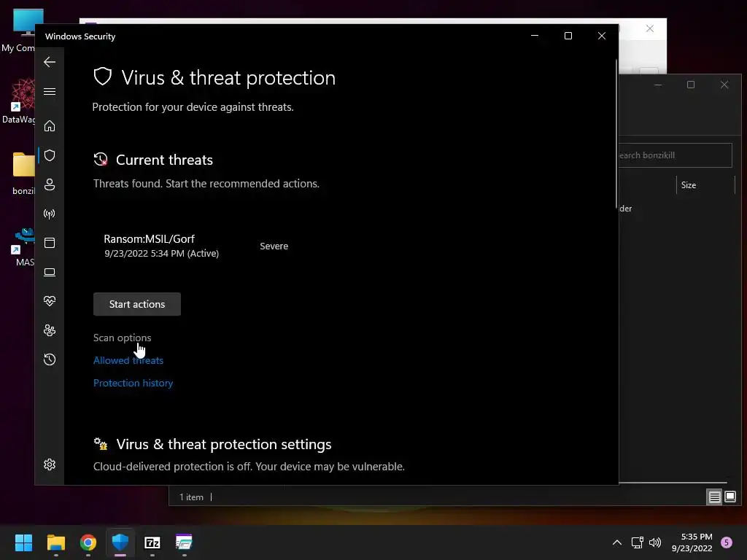Switch File Explorer to large icons view
Viewport: 747px width, 560px height.
coord(729,497)
